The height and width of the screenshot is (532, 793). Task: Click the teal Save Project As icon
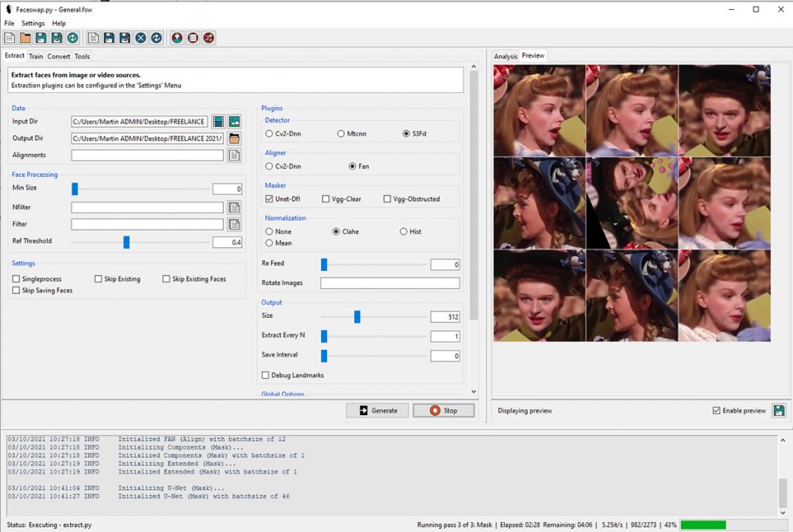57,38
